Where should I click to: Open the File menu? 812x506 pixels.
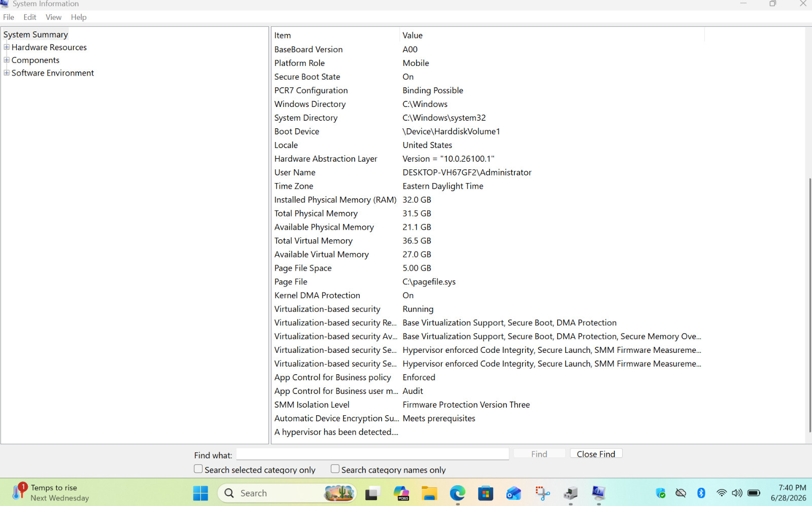(9, 17)
